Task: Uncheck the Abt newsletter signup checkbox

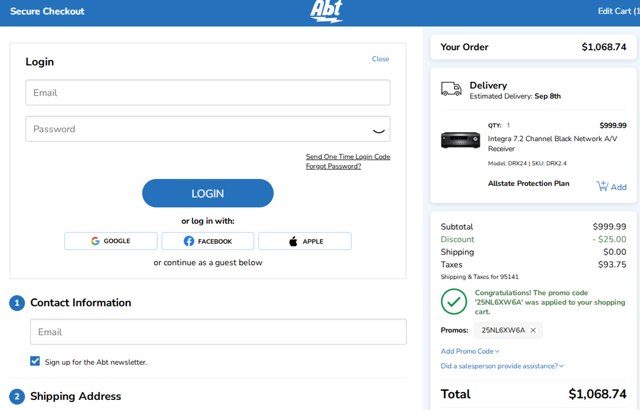Action: pyautogui.click(x=35, y=361)
